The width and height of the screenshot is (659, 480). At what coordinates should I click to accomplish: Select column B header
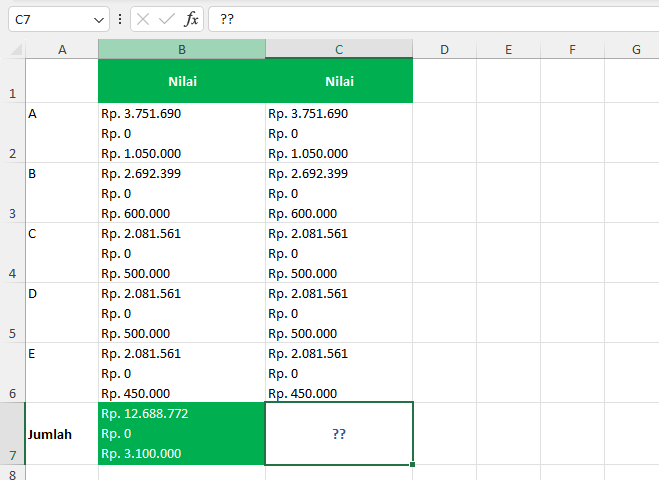(x=181, y=49)
